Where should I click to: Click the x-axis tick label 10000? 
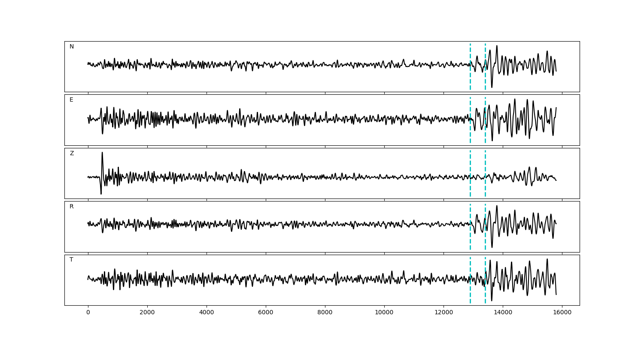coord(384,313)
